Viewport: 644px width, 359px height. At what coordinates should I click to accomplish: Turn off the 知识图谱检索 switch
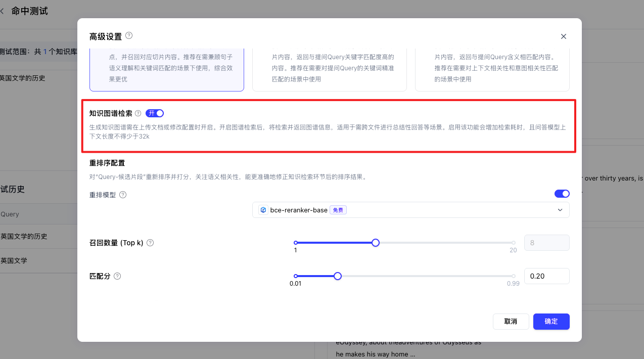[x=155, y=113]
